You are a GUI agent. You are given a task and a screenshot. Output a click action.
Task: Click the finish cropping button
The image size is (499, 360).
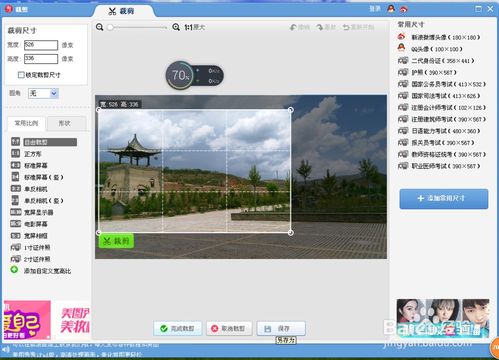[178, 328]
